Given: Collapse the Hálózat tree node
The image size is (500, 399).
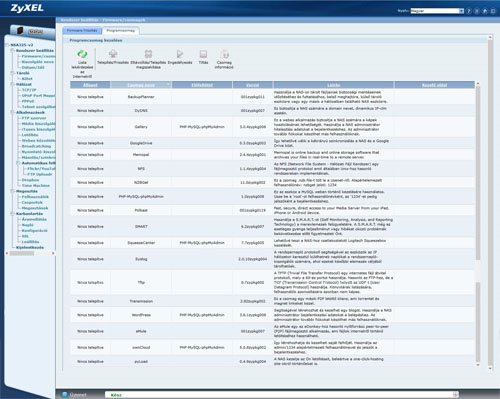Looking at the screenshot, I should (x=13, y=84).
